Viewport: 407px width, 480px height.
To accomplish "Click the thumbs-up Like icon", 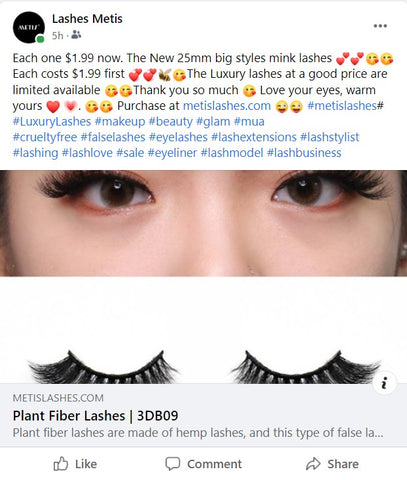I will coord(61,464).
